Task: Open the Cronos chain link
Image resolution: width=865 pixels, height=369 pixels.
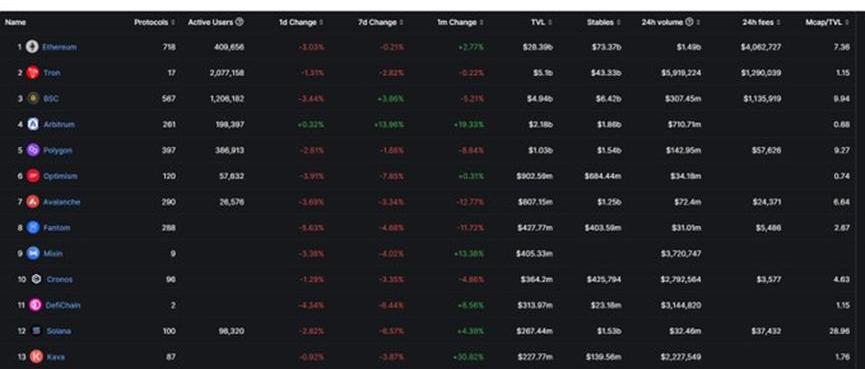Action: click(x=60, y=280)
